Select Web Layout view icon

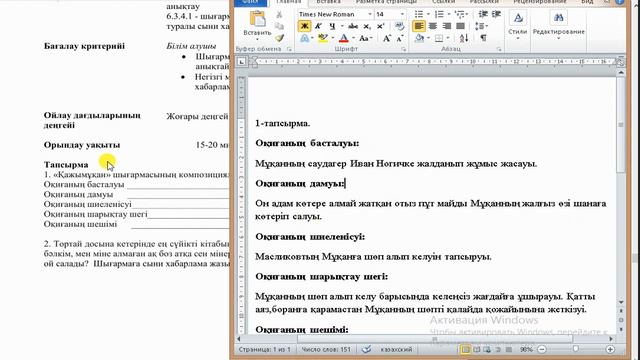pos(487,349)
